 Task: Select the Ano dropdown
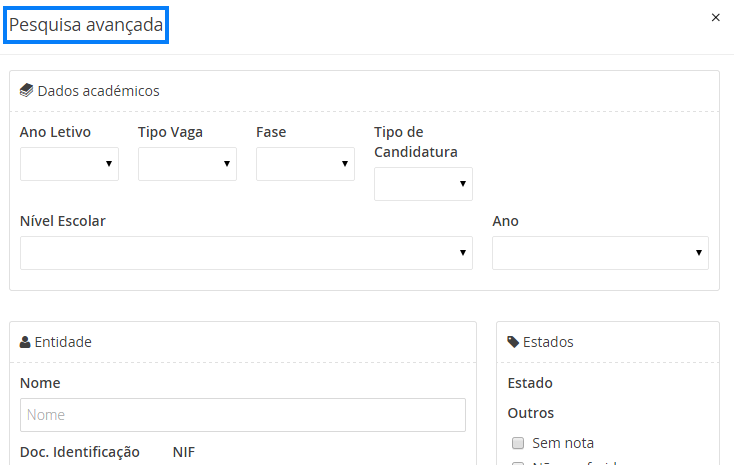pyautogui.click(x=600, y=253)
